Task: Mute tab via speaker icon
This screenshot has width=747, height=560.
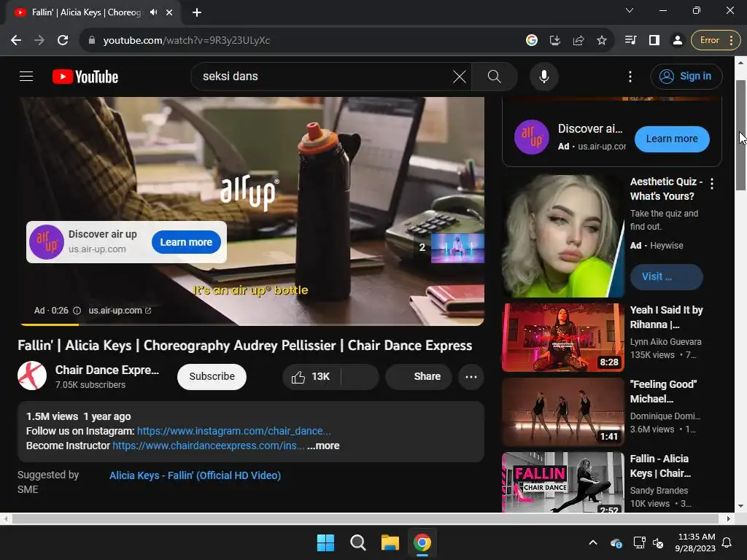Action: pyautogui.click(x=153, y=12)
